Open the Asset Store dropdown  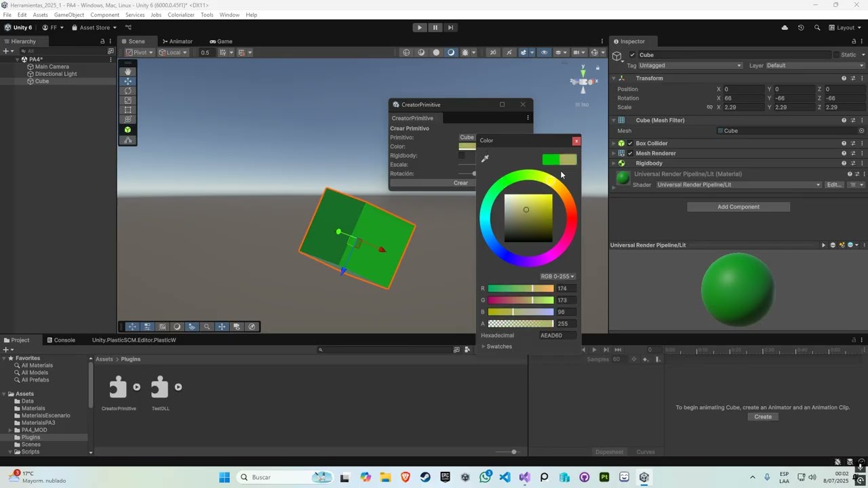[x=94, y=28]
